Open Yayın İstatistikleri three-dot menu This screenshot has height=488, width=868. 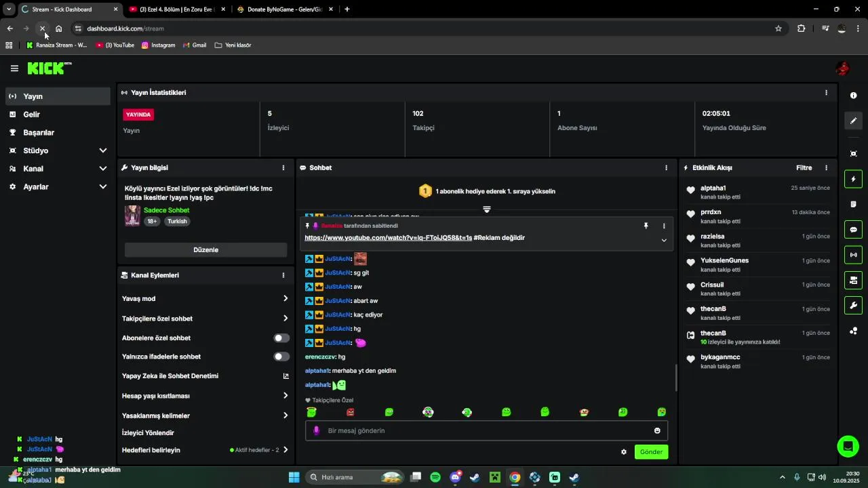click(826, 93)
